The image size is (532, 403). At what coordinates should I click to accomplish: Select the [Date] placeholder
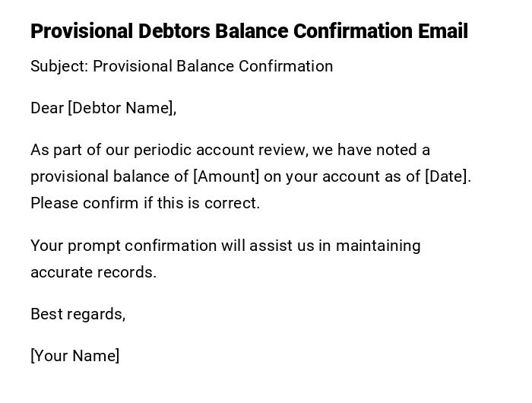click(x=447, y=176)
